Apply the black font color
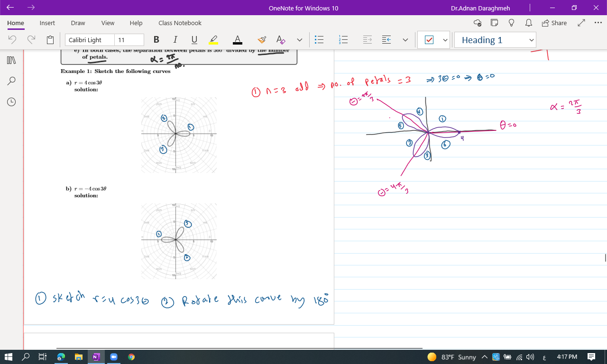 (238, 40)
